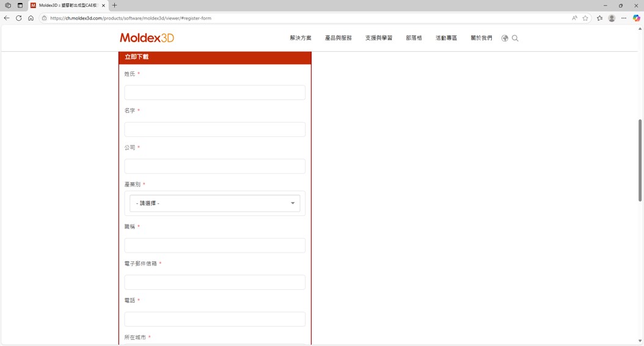Restore down the browser window

point(621,5)
